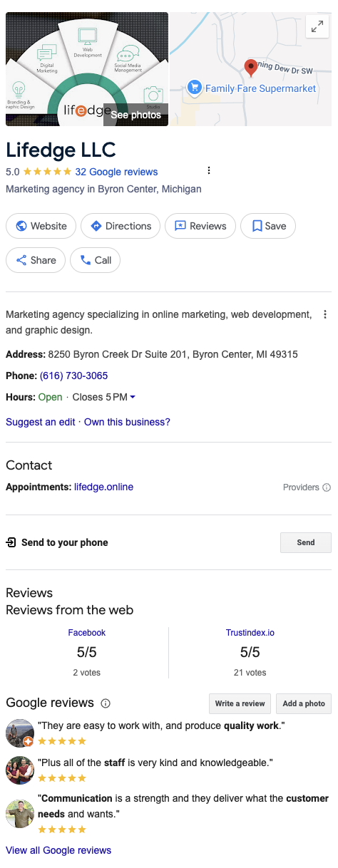Viewport: 338px width, 868px height.
Task: Save Lifedge LLC to your list
Action: (268, 226)
